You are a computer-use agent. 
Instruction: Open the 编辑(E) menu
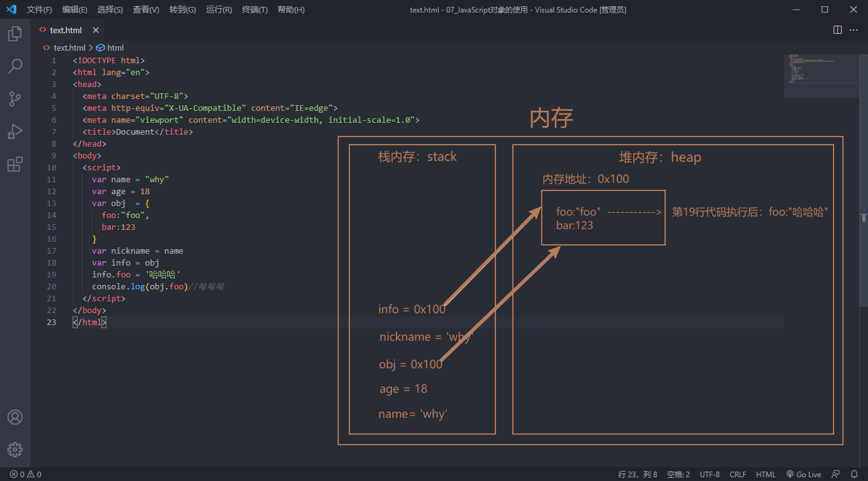pyautogui.click(x=75, y=9)
